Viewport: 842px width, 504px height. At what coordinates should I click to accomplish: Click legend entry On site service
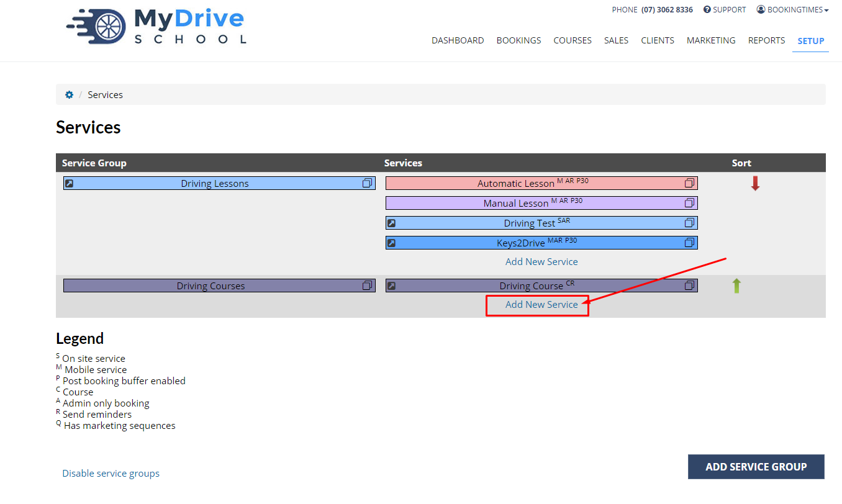point(91,359)
